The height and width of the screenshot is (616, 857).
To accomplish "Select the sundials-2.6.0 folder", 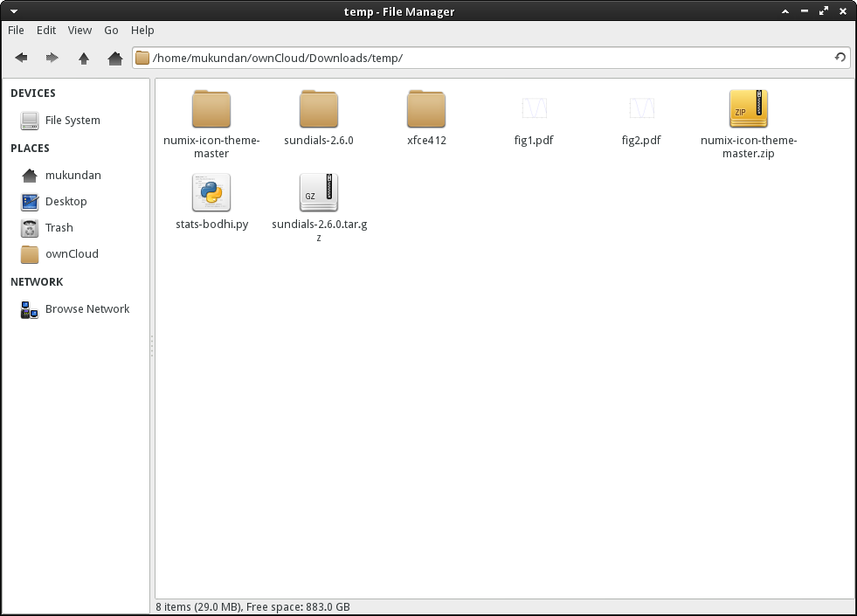I will [319, 109].
